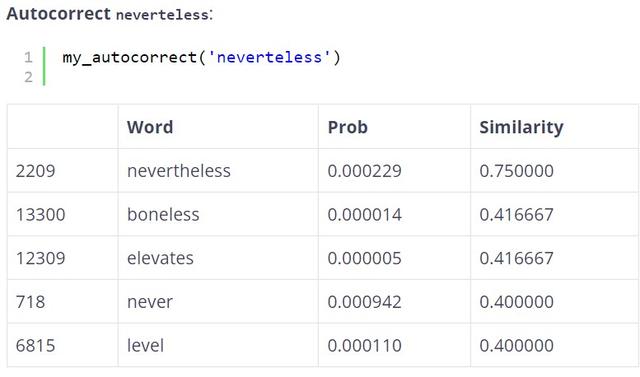Image resolution: width=640 pixels, height=377 pixels.
Task: Click row index 12309
Action: coord(40,258)
